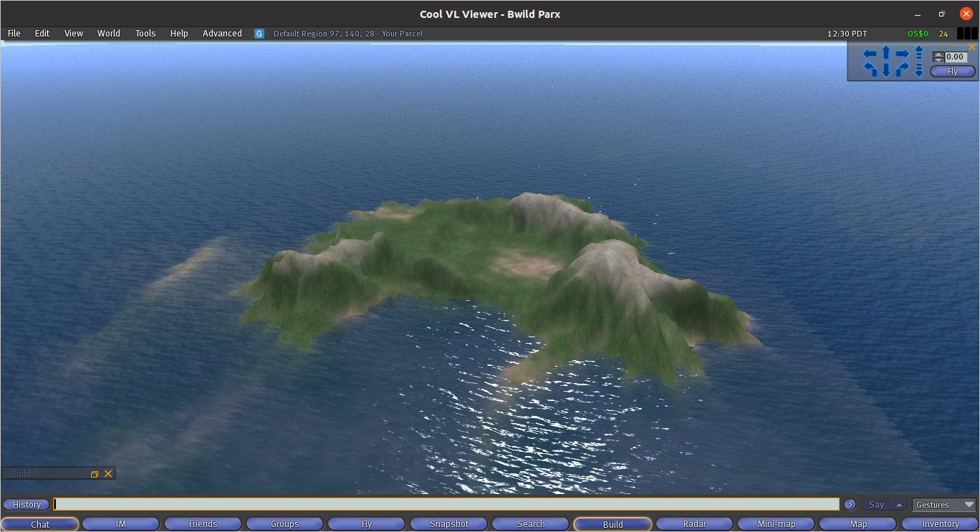
Task: Restore the minimized Build floater
Action: 95,474
